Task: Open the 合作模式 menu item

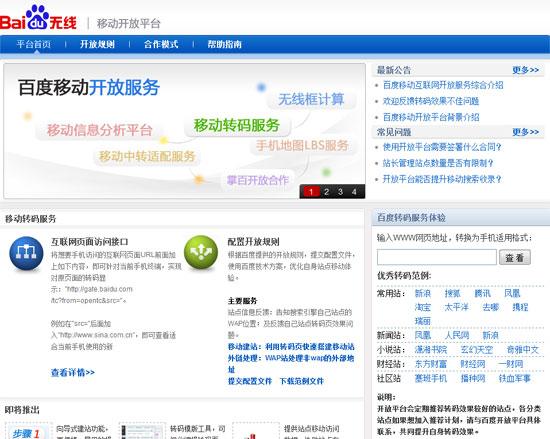Action: 161,44
